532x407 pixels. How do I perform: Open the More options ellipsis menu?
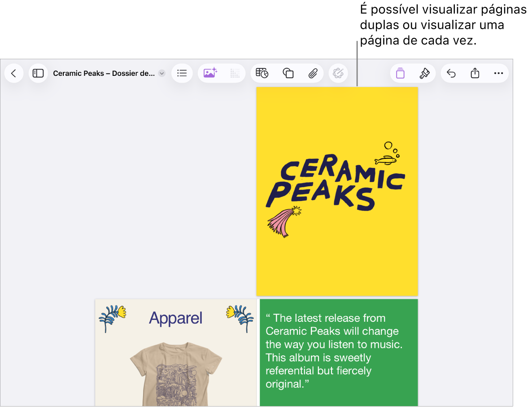click(498, 73)
